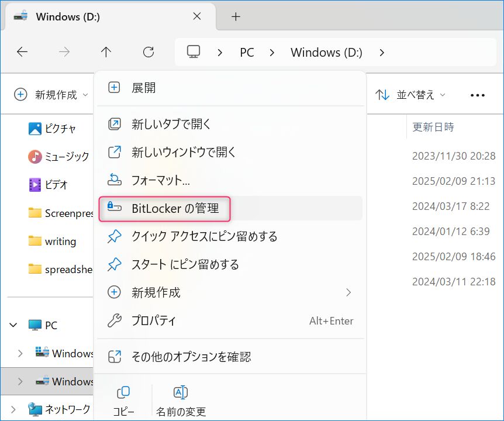The width and height of the screenshot is (504, 421).
Task: Click the 更新日時 column header
Action: pos(433,127)
